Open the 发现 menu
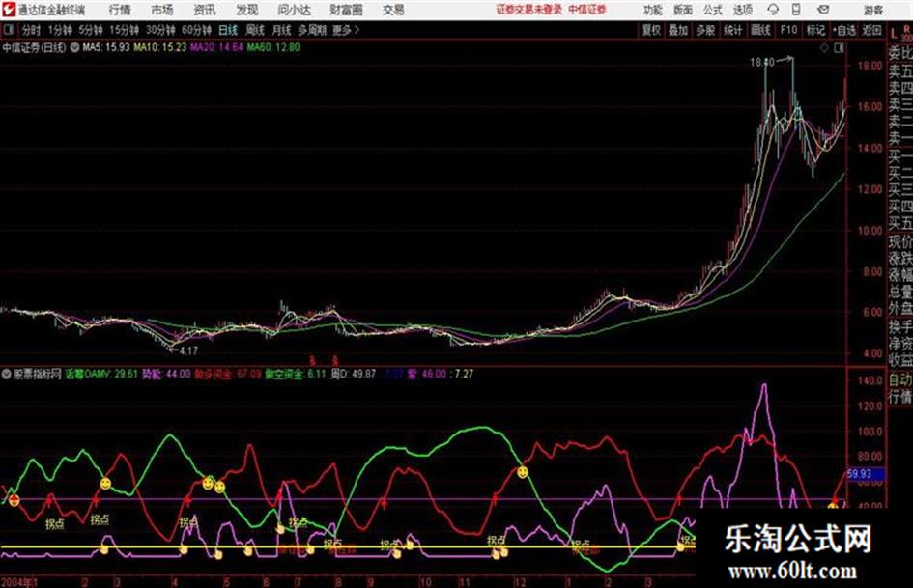 [247, 10]
